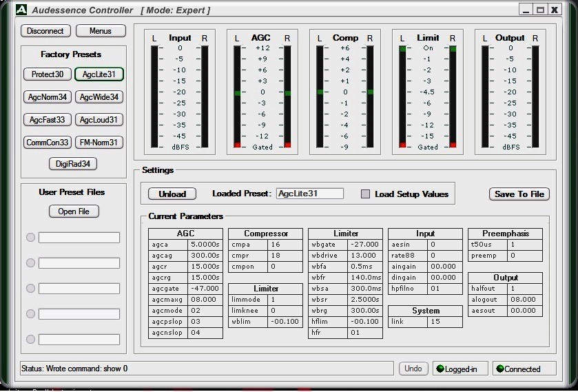Viewport: 578px width, 392px height.
Task: Click the Logged-in green status indicator
Action: click(x=440, y=369)
